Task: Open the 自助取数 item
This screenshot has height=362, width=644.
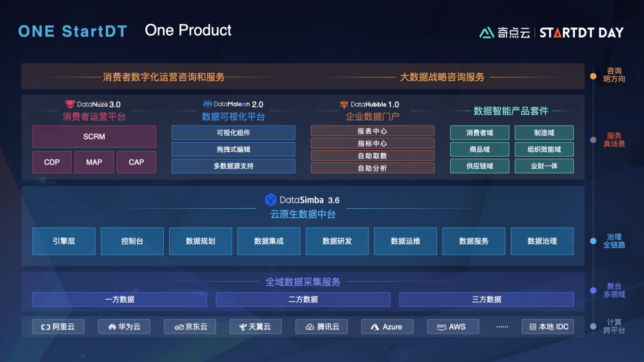Action: click(373, 156)
